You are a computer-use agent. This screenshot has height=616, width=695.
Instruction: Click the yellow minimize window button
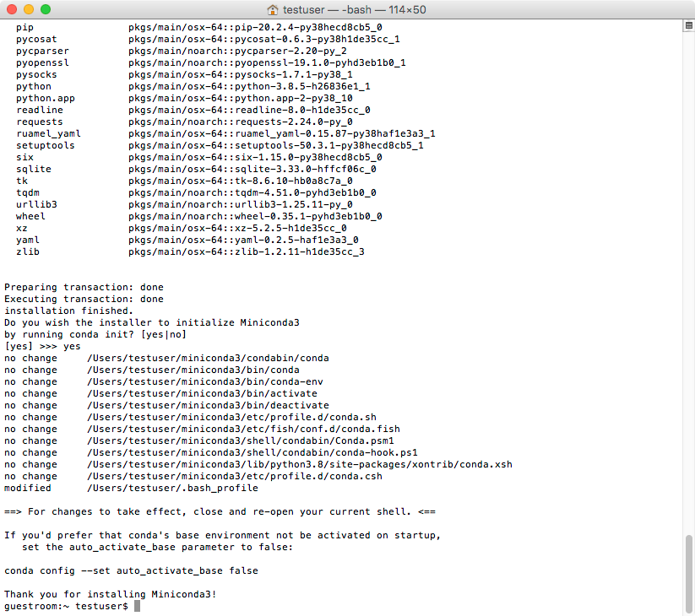[29, 9]
